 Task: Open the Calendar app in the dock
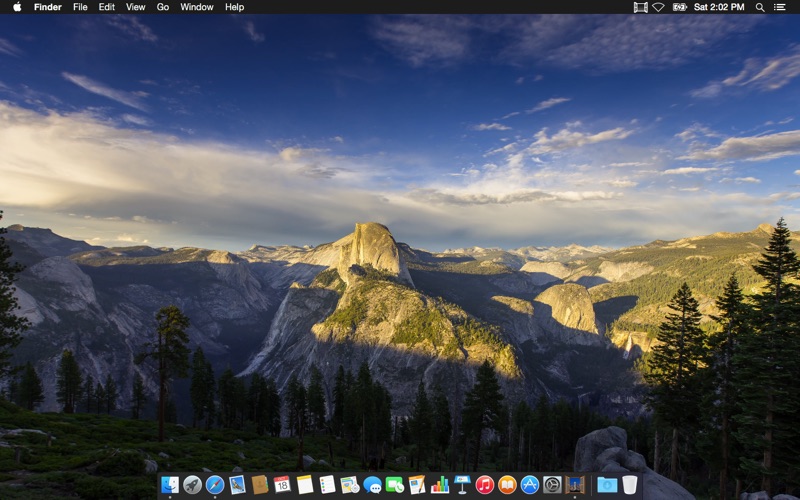pos(282,485)
